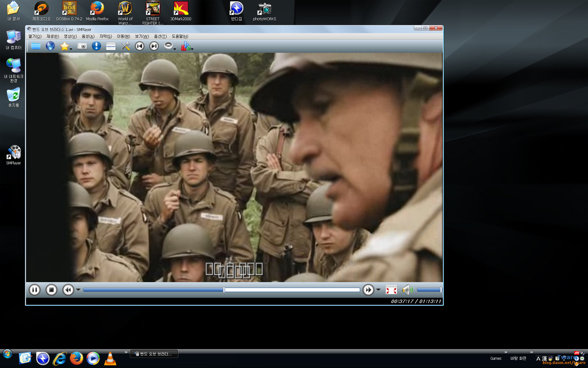The height and width of the screenshot is (368, 588).
Task: Open the 재생(P) menu
Action: pyautogui.click(x=53, y=36)
